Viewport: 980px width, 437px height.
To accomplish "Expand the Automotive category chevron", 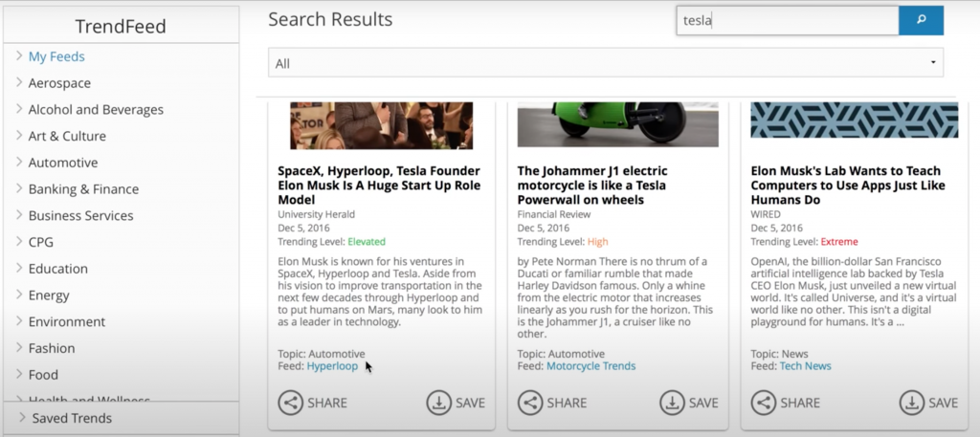I will click(x=19, y=163).
